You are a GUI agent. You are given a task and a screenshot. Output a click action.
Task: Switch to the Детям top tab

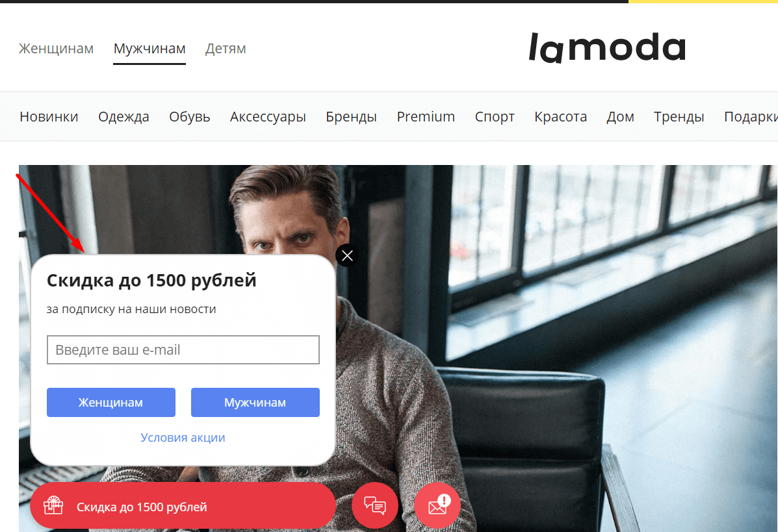(x=226, y=49)
